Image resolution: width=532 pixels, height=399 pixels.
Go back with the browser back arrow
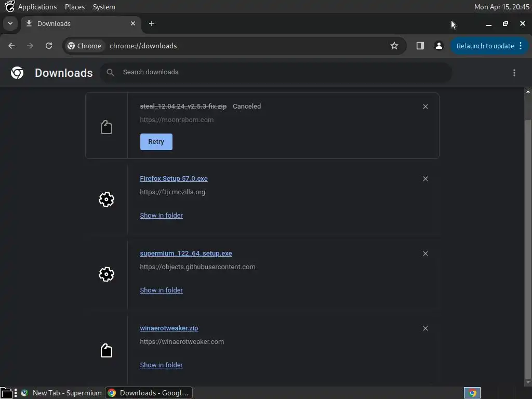click(11, 46)
